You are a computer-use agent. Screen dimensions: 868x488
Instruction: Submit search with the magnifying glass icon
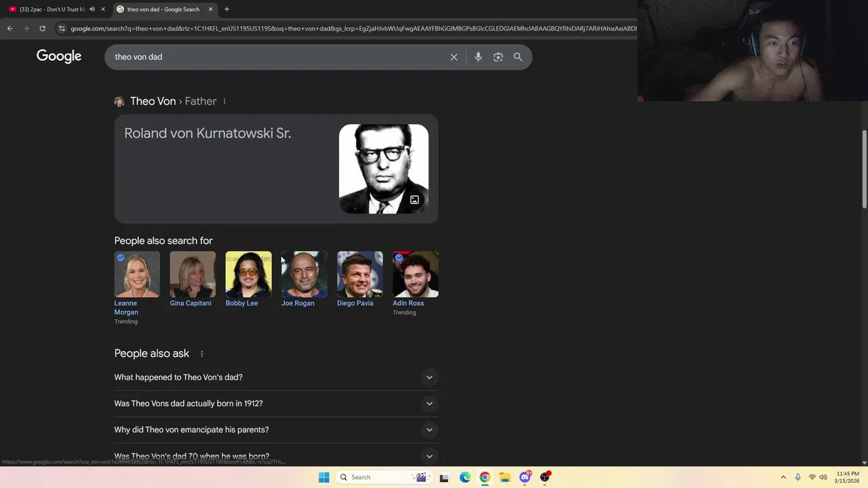(518, 57)
